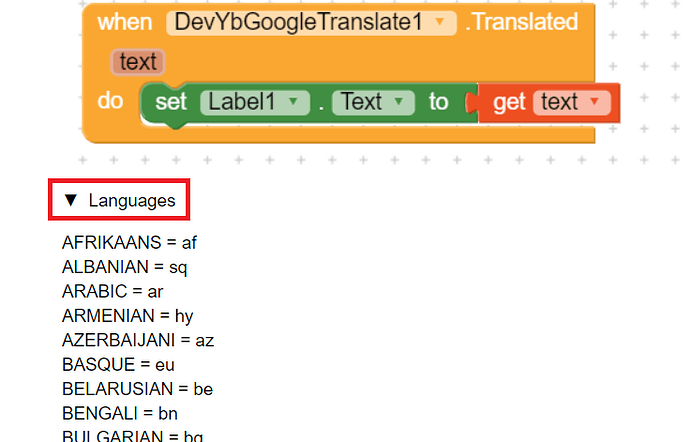Open the get text variable dropdown

pos(572,102)
